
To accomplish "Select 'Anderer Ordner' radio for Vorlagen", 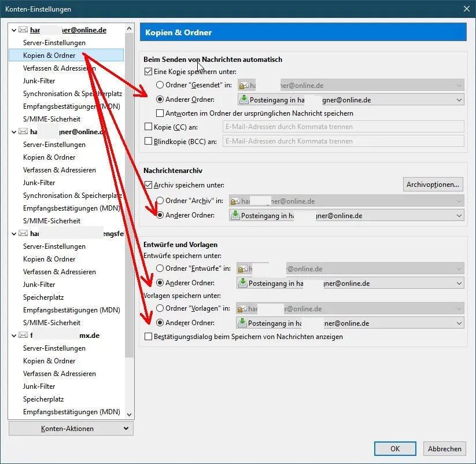I will click(x=160, y=322).
